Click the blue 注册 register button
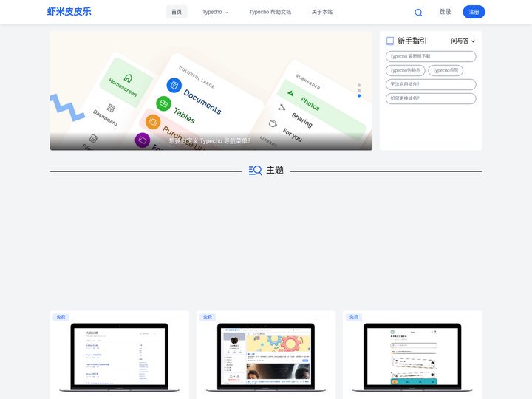Screen dimensions: 532x399 click(474, 12)
